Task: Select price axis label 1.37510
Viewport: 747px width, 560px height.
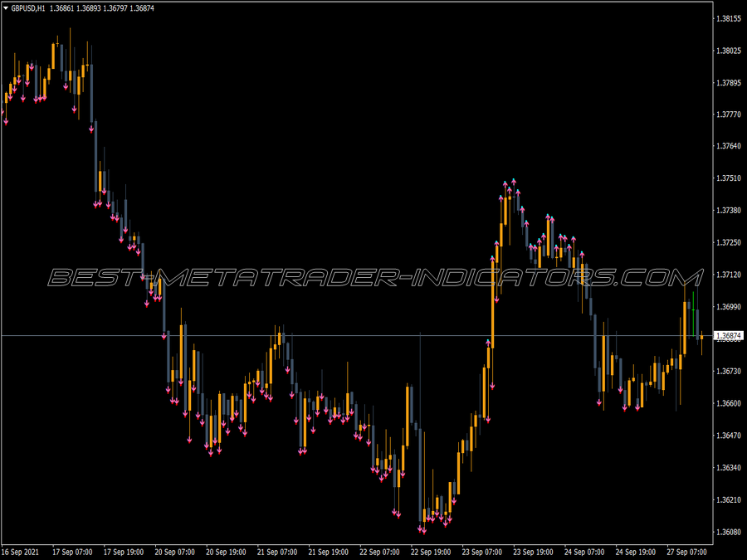Action: click(729, 178)
